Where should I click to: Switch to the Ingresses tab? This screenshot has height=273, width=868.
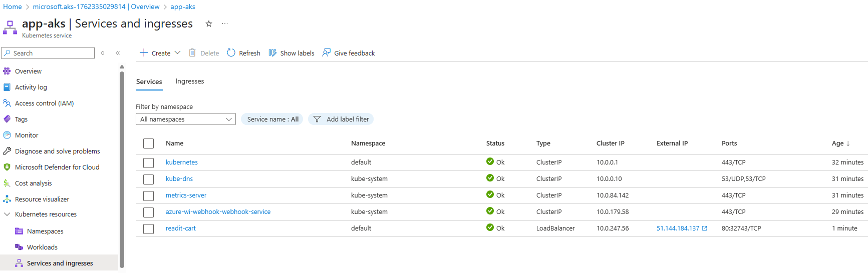(189, 81)
